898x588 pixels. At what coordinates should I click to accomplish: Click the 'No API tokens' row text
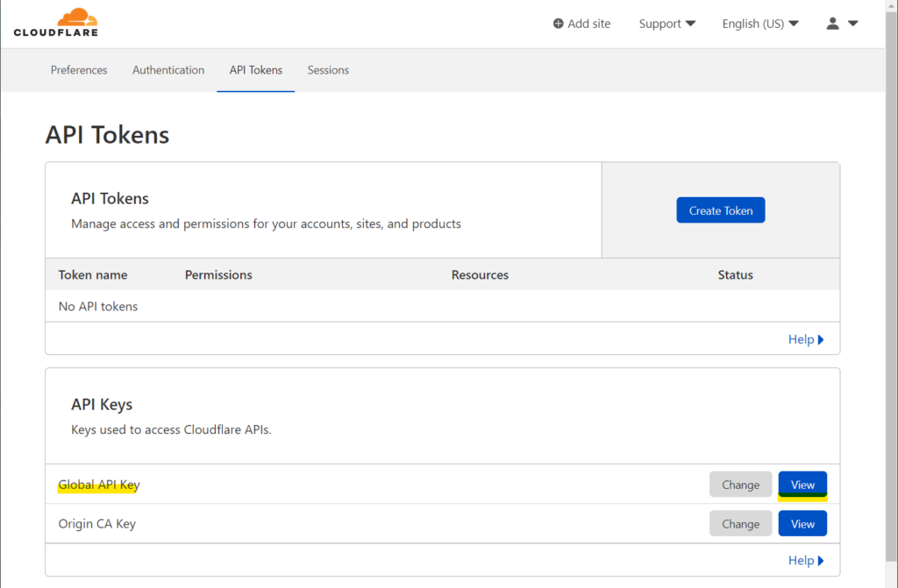(98, 307)
